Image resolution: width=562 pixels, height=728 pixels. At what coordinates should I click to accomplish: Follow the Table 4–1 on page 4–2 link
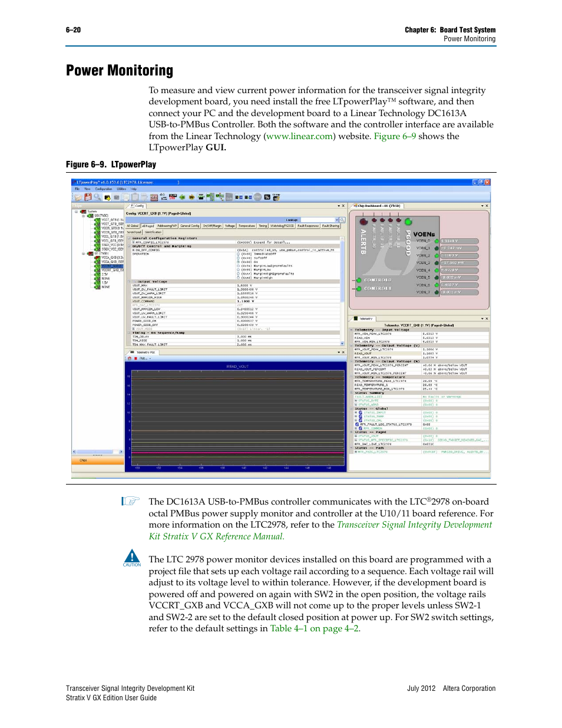[x=314, y=628]
